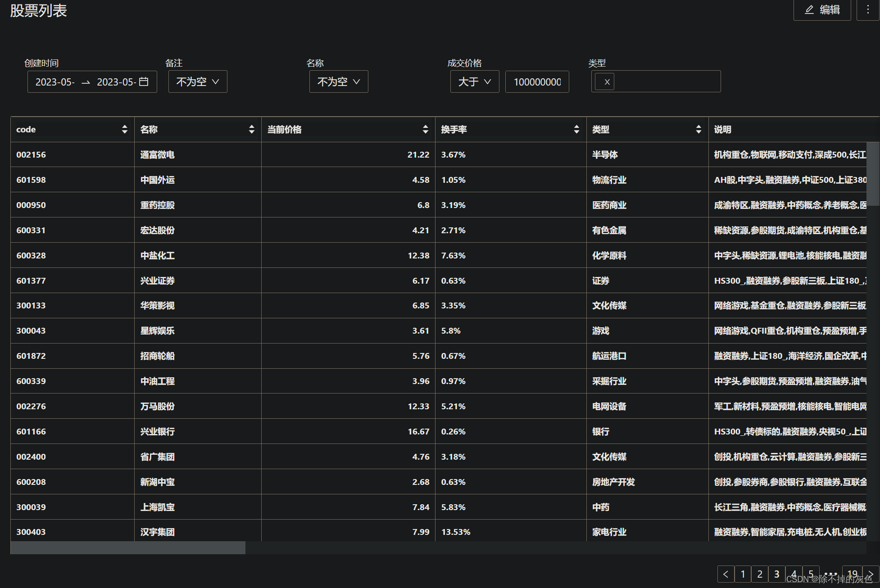Go to previous page arrow
Viewport: 880px width, 588px height.
click(x=726, y=574)
